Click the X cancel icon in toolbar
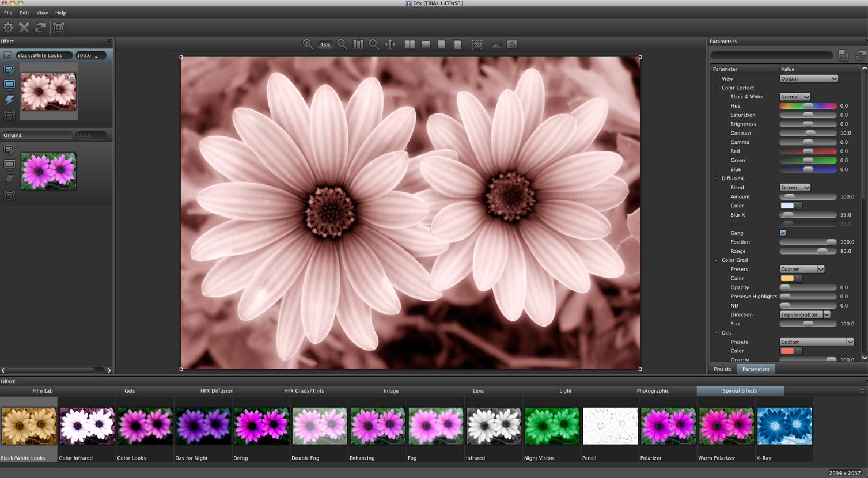The width and height of the screenshot is (868, 478). pos(24,27)
